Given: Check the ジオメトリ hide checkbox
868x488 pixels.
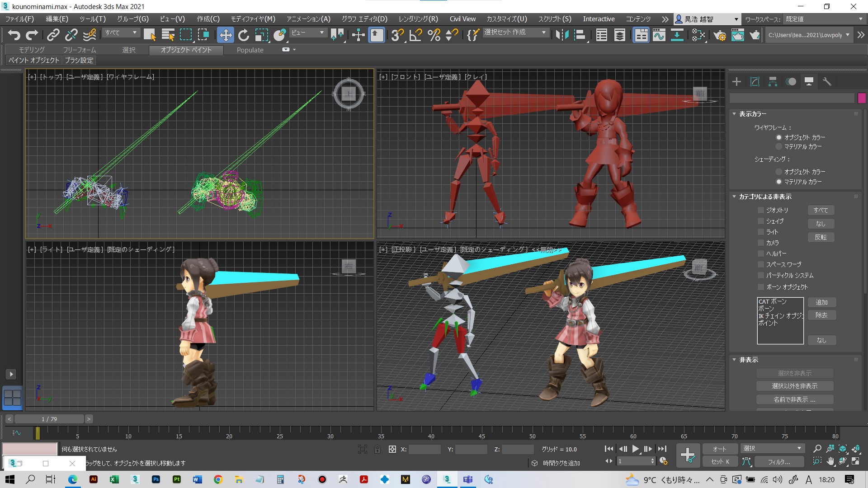Looking at the screenshot, I should click(760, 210).
